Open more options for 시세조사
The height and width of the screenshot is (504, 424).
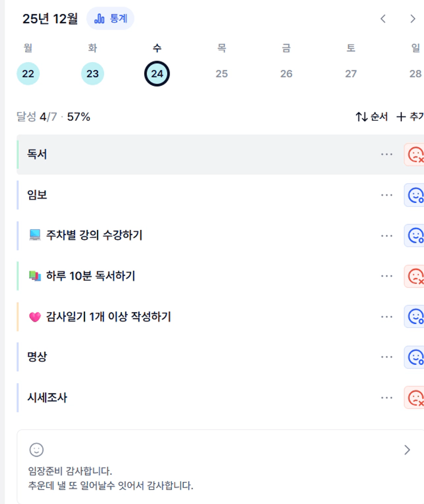coord(387,397)
